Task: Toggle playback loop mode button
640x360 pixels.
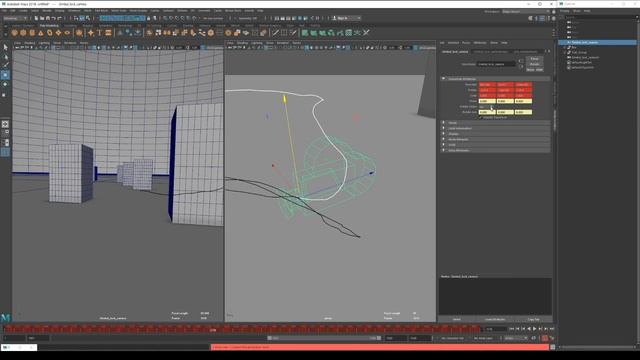Action: tap(533, 338)
